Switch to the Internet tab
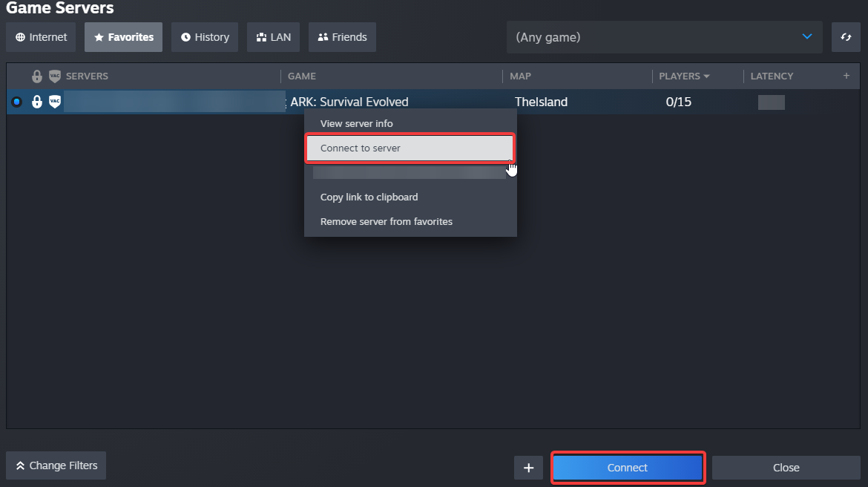868x487 pixels. (x=42, y=37)
